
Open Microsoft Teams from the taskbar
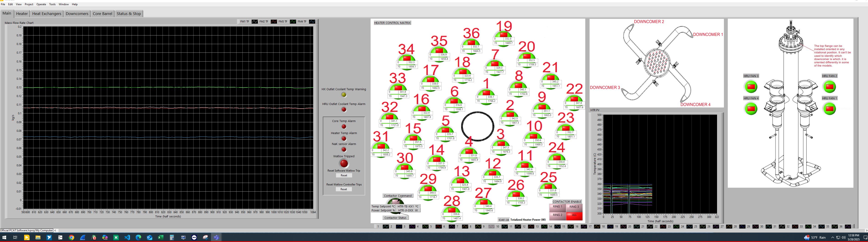click(216, 238)
